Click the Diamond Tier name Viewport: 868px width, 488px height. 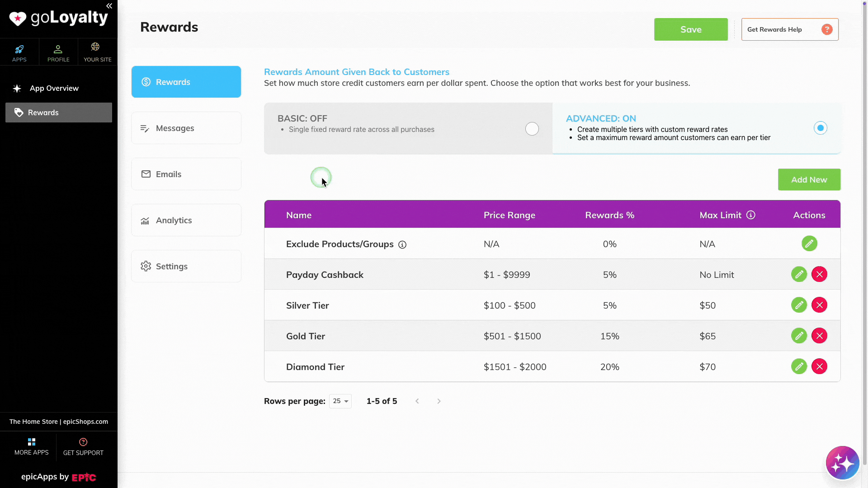click(x=315, y=367)
